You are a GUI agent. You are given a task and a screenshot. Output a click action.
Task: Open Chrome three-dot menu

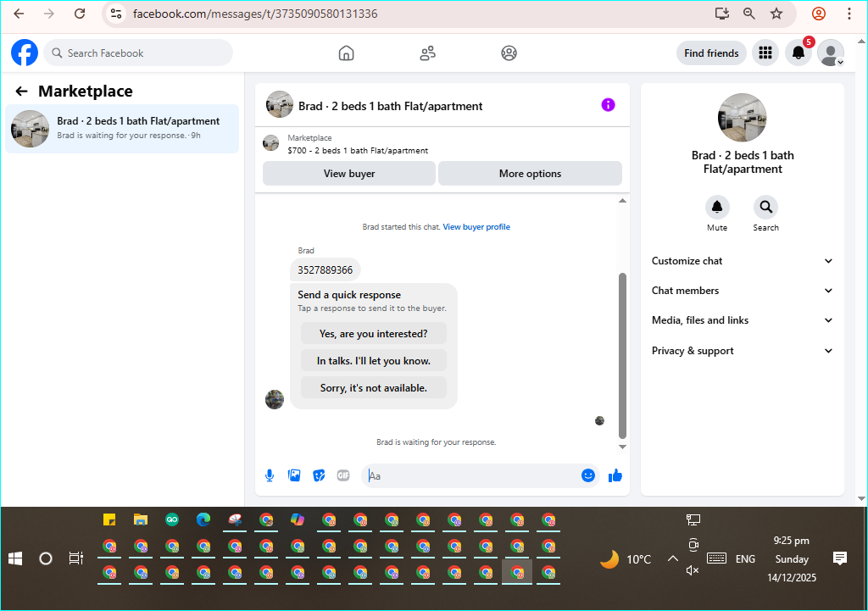849,14
